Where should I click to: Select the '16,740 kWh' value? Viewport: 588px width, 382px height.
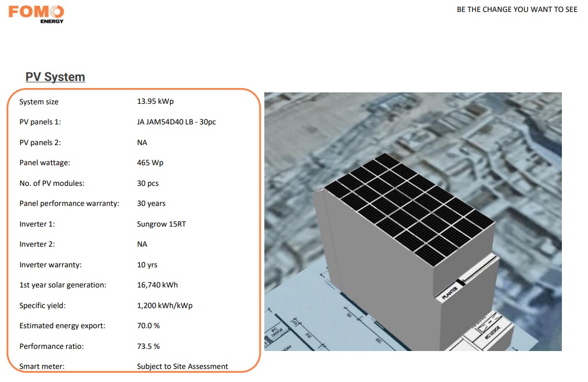coord(157,285)
